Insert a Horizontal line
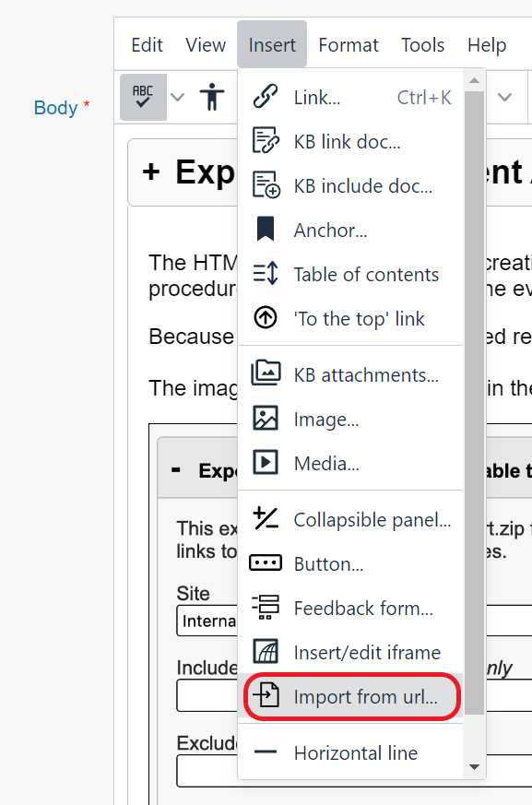This screenshot has height=805, width=532. pos(350,752)
